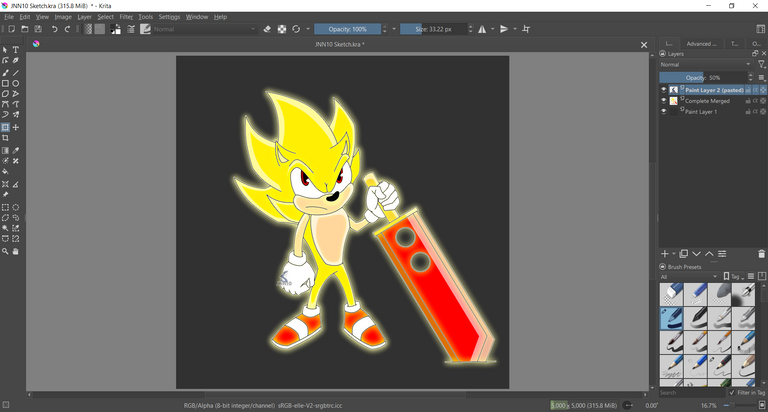This screenshot has width=768, height=412.
Task: Open layer properties button
Action: pos(722,254)
